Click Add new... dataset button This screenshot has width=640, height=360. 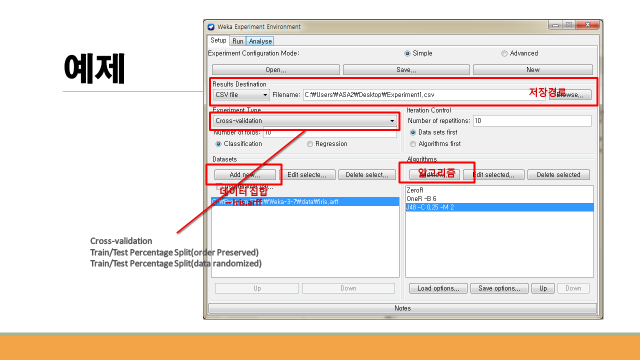[x=245, y=175]
